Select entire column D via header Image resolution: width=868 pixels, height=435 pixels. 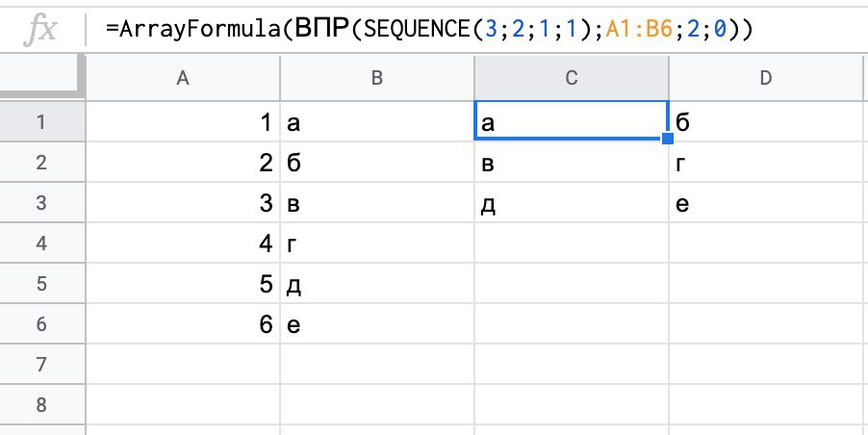click(x=767, y=79)
